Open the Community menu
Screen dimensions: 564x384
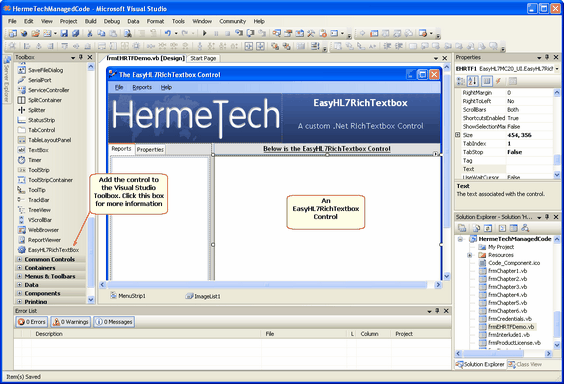tap(232, 21)
